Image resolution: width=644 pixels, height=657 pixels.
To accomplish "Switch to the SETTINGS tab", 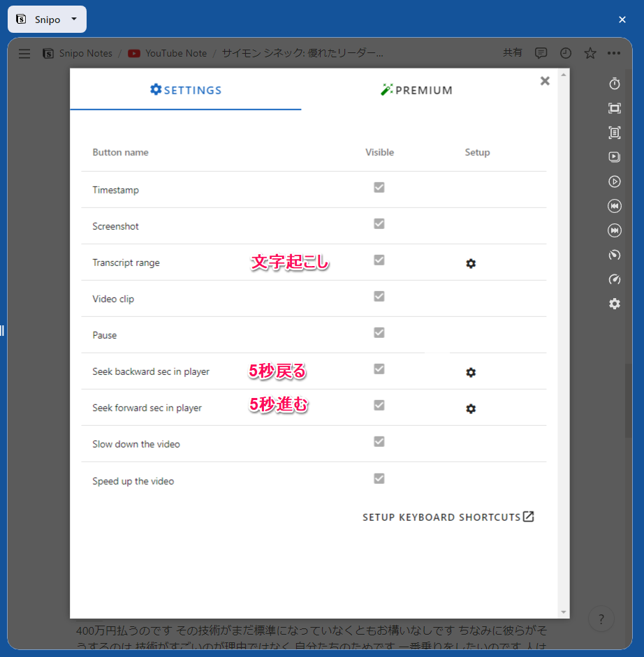I will point(186,89).
